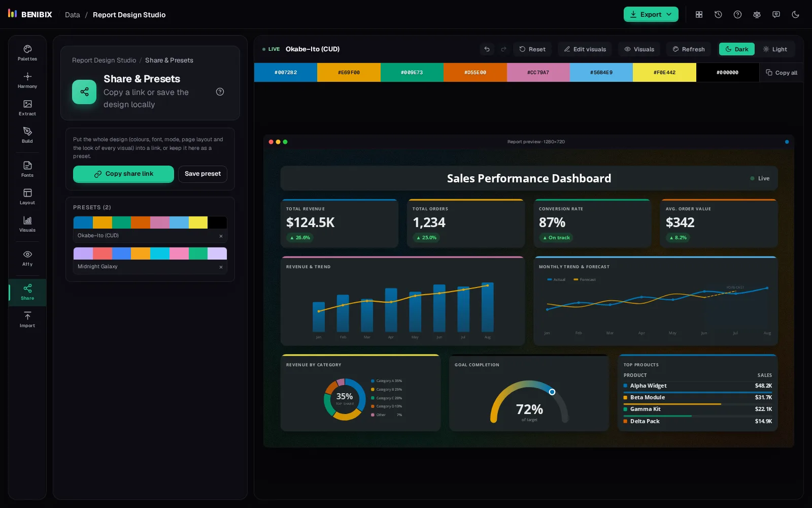Open the Build sidebar tool
This screenshot has height=508, width=812.
click(x=27, y=135)
